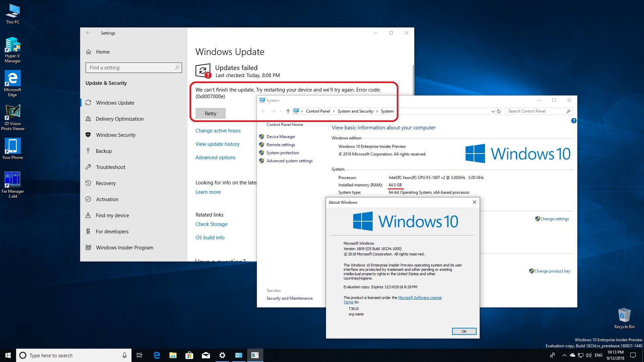Select Windows Update in sidebar

tap(133, 103)
